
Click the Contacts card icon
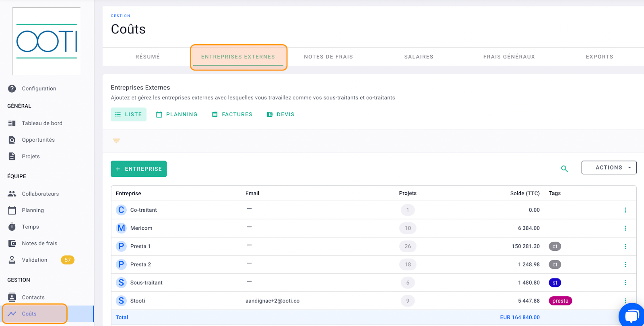(12, 297)
